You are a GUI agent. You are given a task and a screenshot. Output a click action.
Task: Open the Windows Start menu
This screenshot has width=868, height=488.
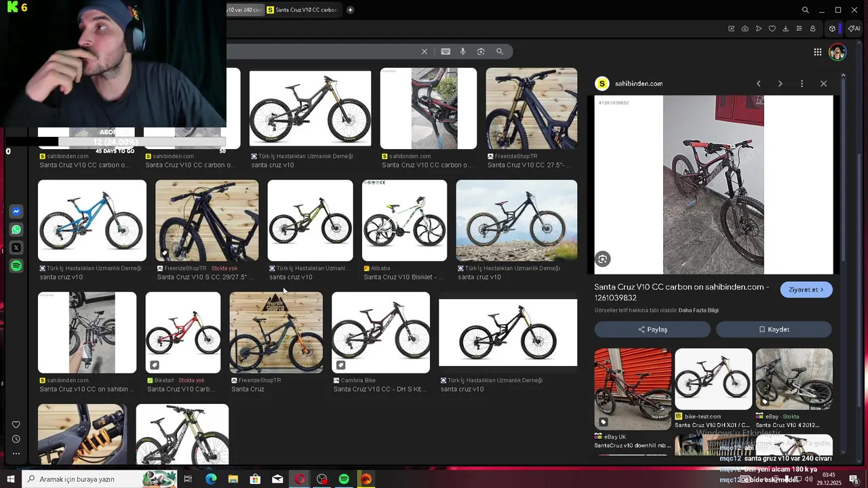pyautogui.click(x=10, y=479)
